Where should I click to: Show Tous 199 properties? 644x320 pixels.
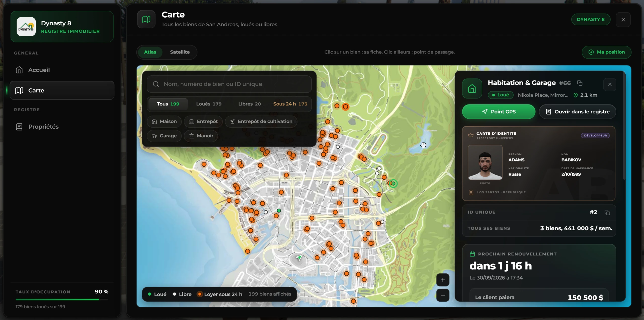pyautogui.click(x=168, y=104)
